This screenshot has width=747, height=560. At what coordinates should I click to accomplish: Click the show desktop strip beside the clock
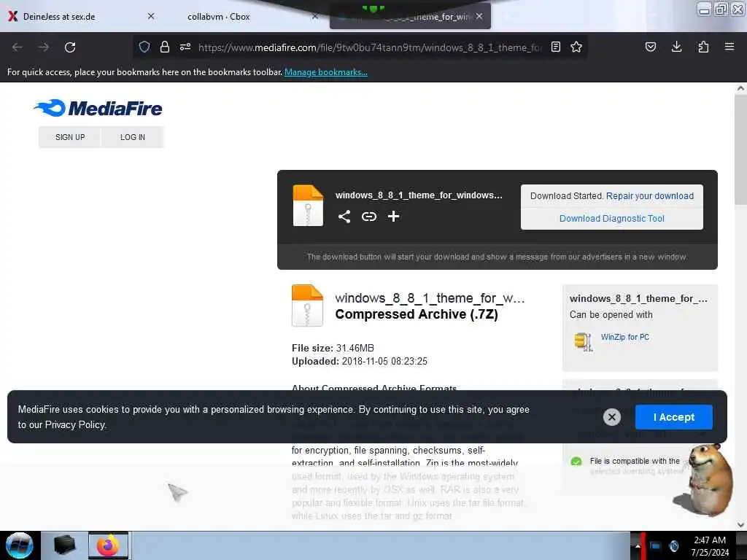(741, 545)
